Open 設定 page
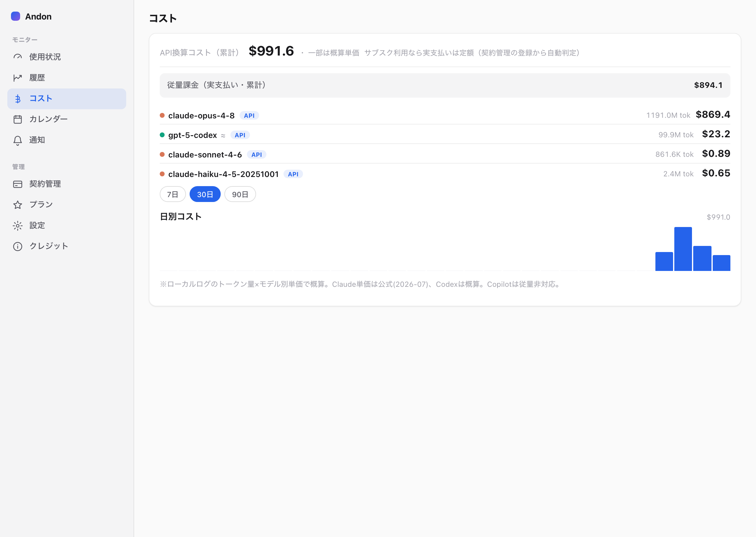Screen dimensions: 756x537 pyautogui.click(x=67, y=225)
